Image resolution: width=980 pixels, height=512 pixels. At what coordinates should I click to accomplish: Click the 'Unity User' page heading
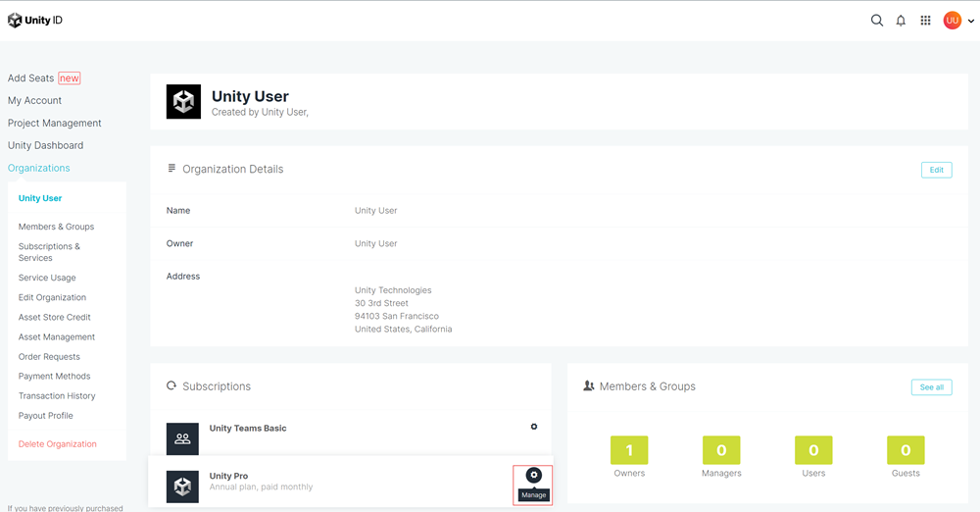[x=250, y=96]
